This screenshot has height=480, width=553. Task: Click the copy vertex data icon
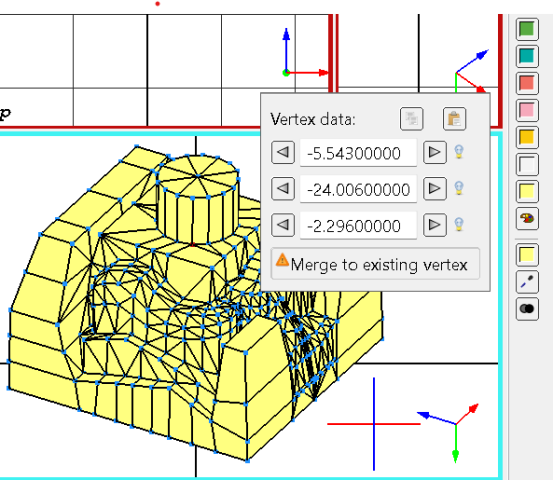pyautogui.click(x=412, y=119)
